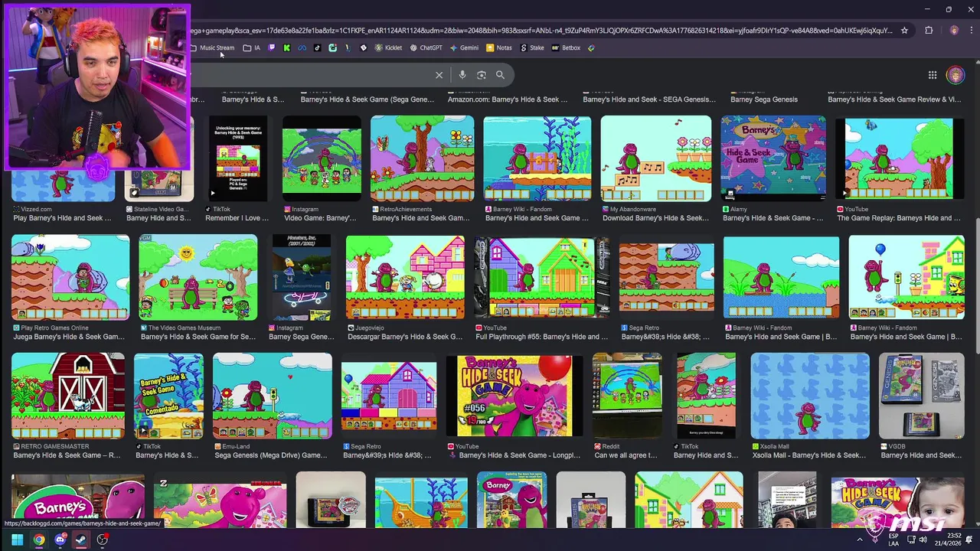Open Discord from the taskbar
Screen dimensions: 980x551
point(60,540)
